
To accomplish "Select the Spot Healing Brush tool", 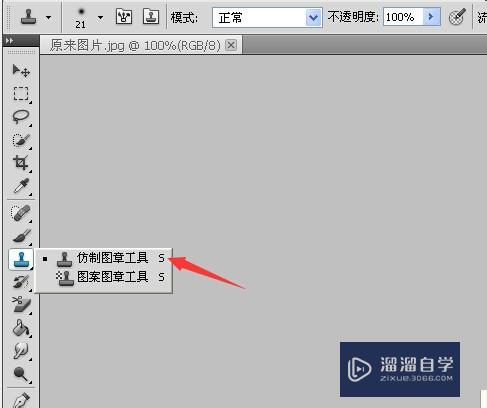I will point(21,213).
